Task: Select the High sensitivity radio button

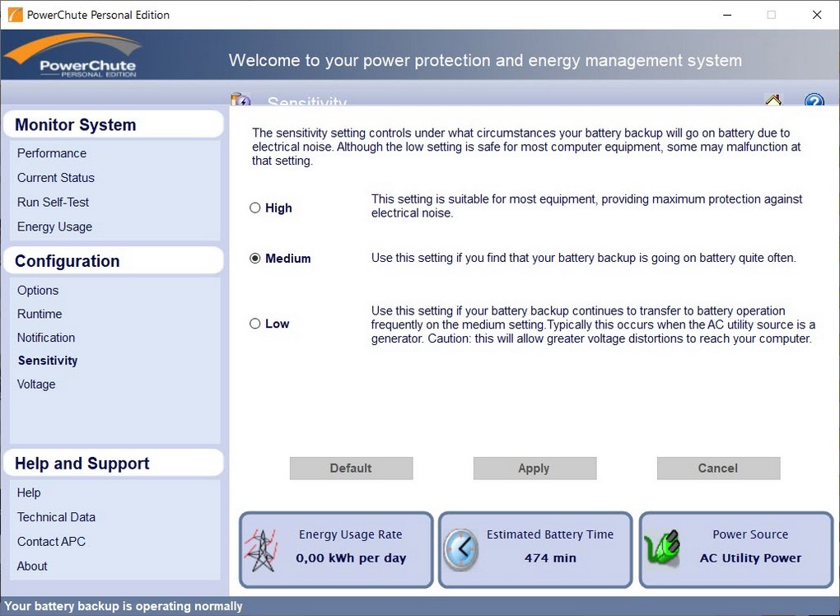Action: (x=255, y=208)
